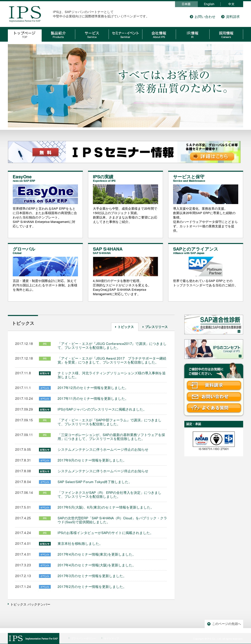This screenshot has height=644, width=251.
Task: Click the IPSのコンセプト banner
Action: coord(214,349)
